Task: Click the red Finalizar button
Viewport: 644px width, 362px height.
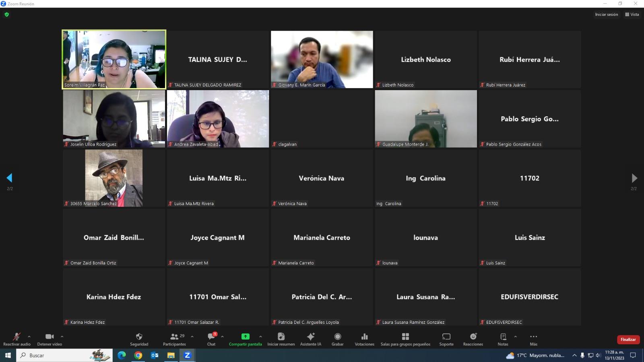Action: [x=628, y=339]
